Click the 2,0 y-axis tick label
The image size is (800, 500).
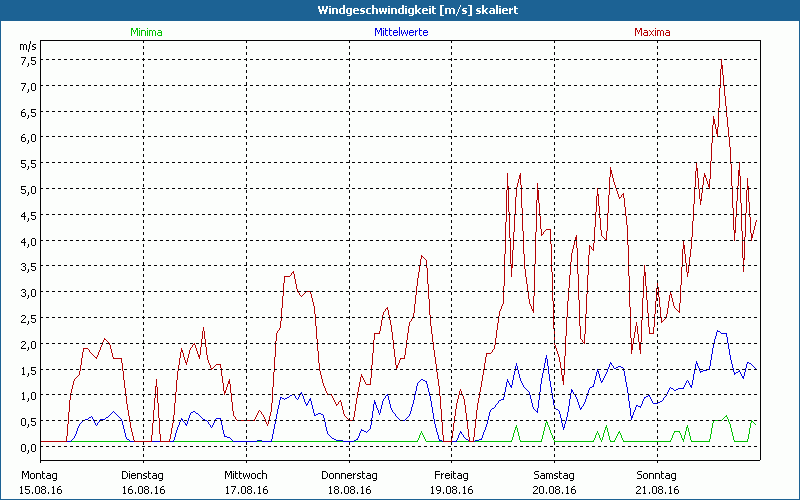29,344
